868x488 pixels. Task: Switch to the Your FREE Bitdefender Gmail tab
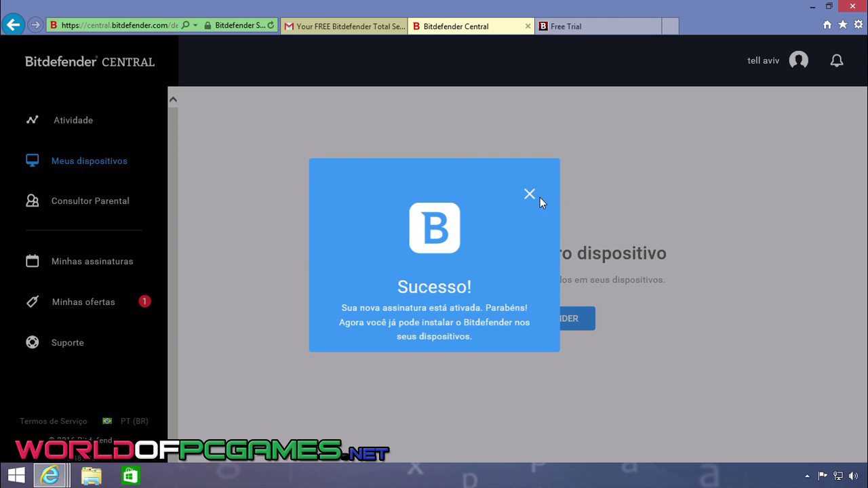point(344,26)
